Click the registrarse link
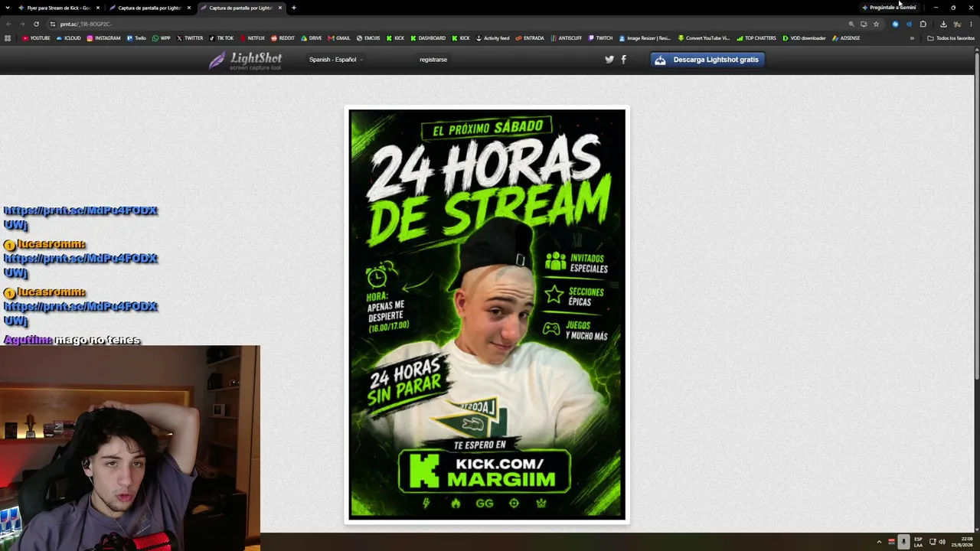The width and height of the screenshot is (980, 551). [x=433, y=60]
